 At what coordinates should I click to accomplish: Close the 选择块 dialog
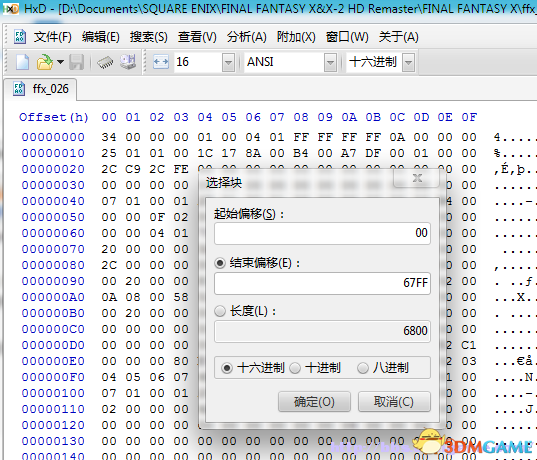click(417, 178)
